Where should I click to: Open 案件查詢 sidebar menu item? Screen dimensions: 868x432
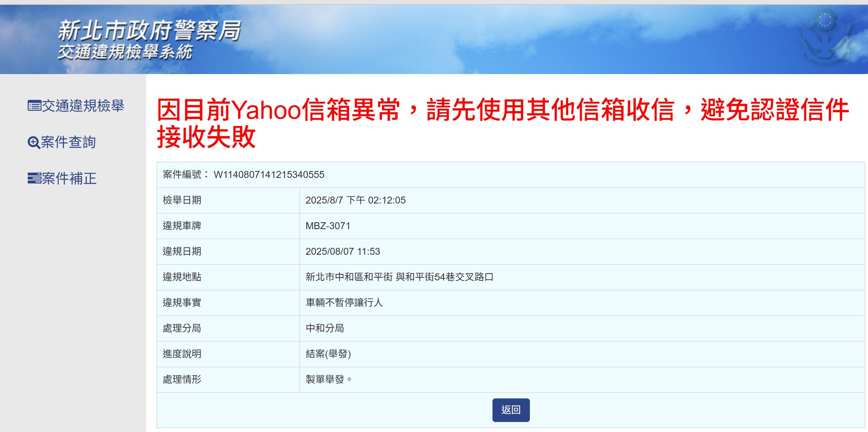[x=62, y=142]
